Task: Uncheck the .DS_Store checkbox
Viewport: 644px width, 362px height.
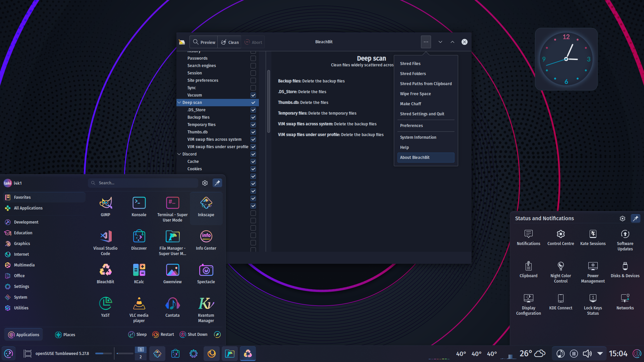Action: (x=253, y=110)
